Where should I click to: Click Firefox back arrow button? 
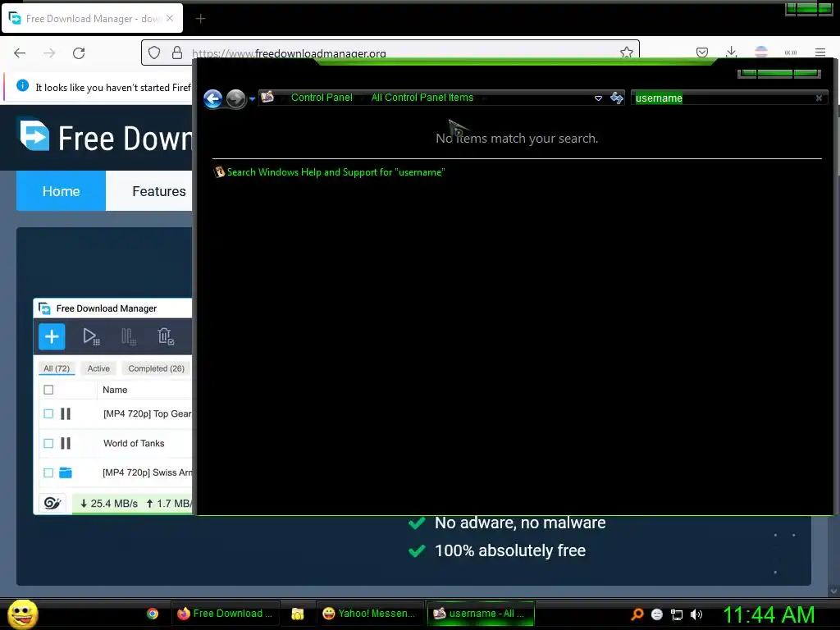tap(20, 52)
